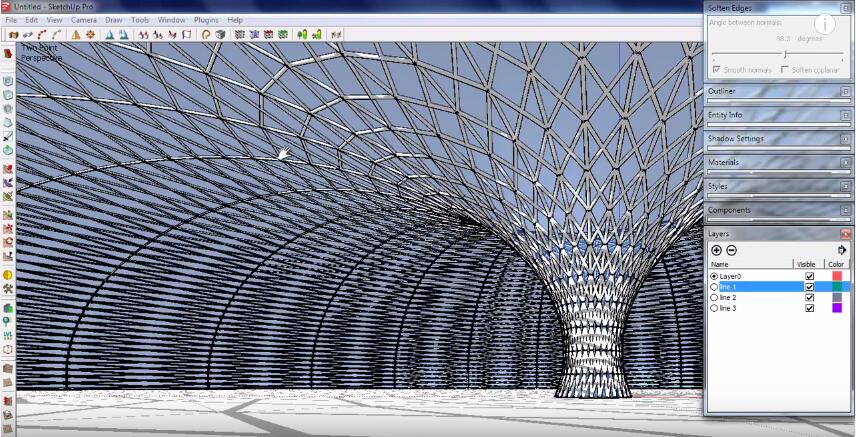Click the orange loop icon in toolbar

[206, 34]
